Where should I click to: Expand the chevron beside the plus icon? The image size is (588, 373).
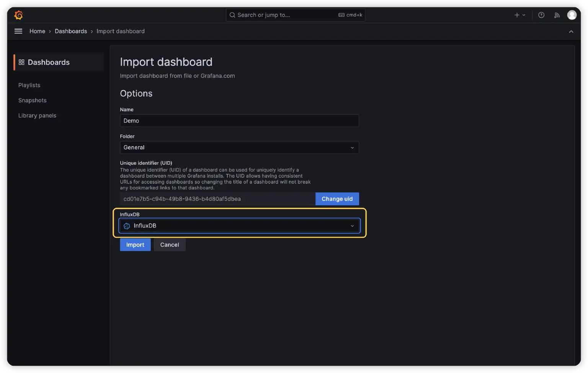(524, 15)
